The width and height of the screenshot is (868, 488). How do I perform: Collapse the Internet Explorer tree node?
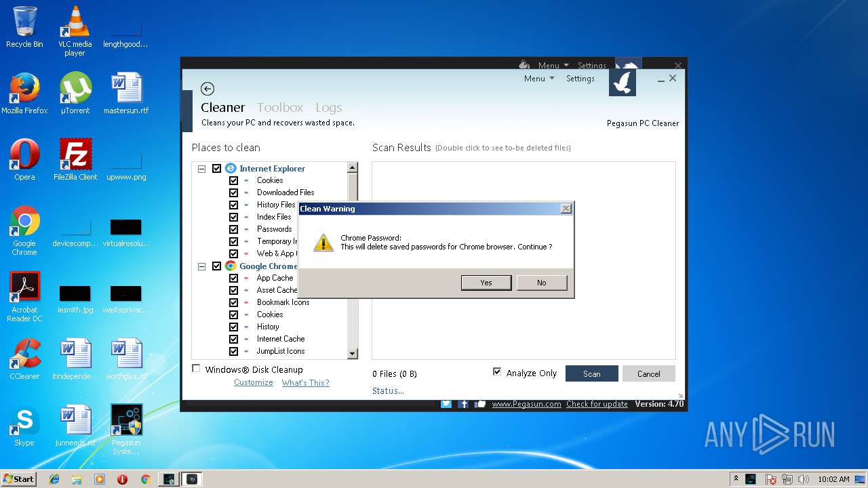(x=201, y=169)
